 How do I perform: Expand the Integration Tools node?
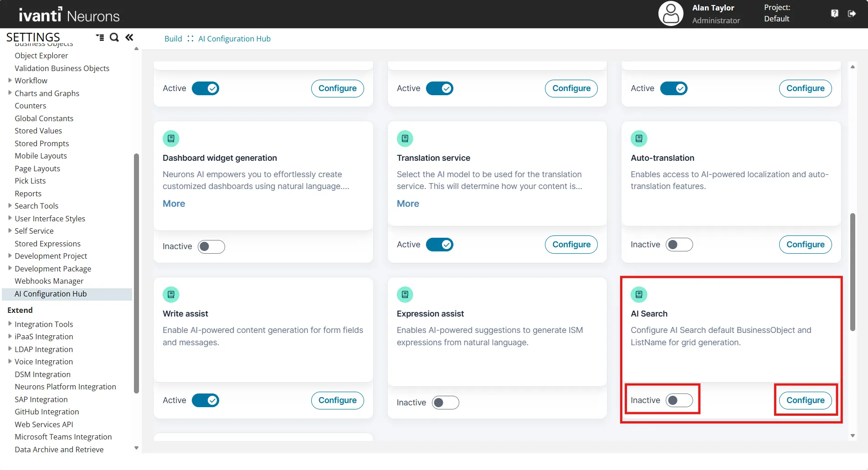pyautogui.click(x=10, y=324)
